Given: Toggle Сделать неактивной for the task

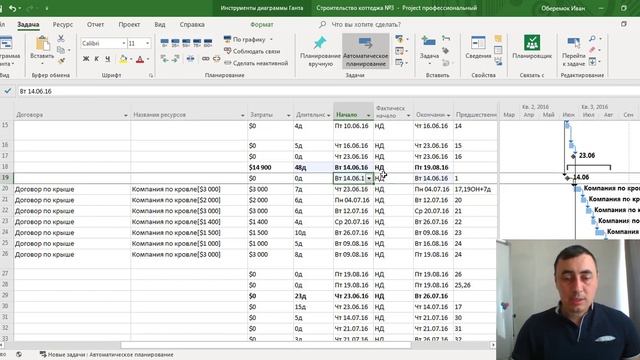Looking at the screenshot, I should pos(256,63).
